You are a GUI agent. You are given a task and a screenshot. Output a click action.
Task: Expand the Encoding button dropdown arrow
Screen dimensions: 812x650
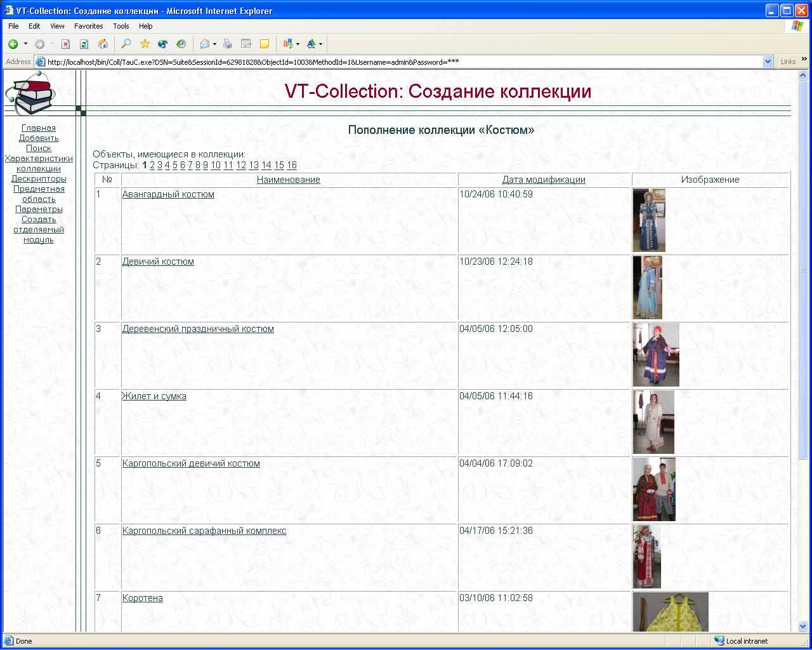coord(320,44)
